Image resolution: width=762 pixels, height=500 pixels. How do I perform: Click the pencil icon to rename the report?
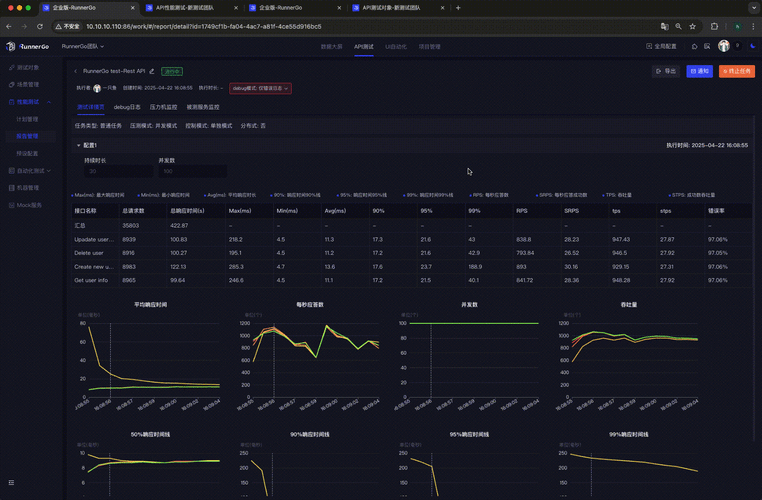pyautogui.click(x=153, y=71)
